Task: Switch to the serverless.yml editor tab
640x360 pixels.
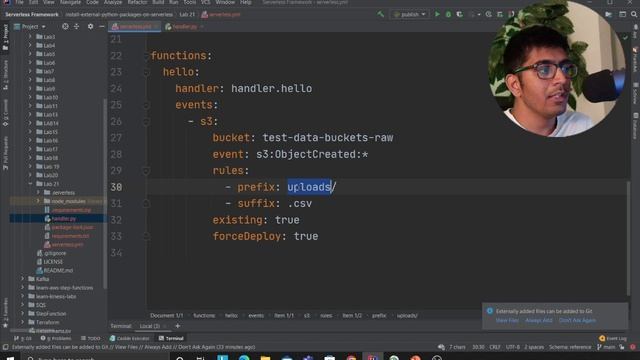Action: (134, 27)
